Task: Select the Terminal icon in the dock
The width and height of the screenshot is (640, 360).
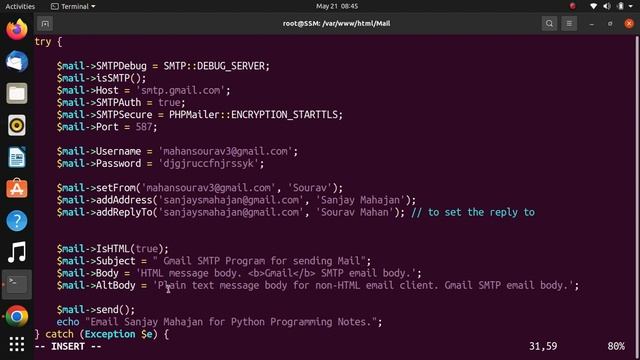Action: [17, 284]
